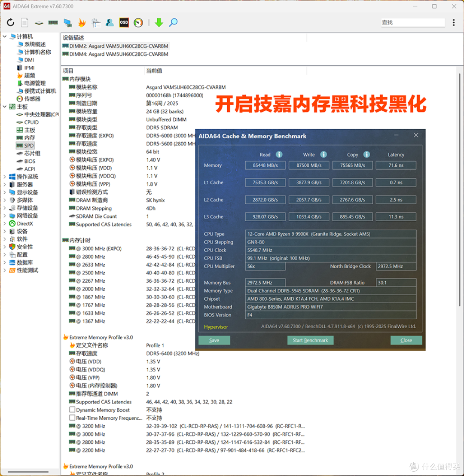Click Save in the benchmark window
The width and height of the screenshot is (464, 476).
click(x=214, y=340)
